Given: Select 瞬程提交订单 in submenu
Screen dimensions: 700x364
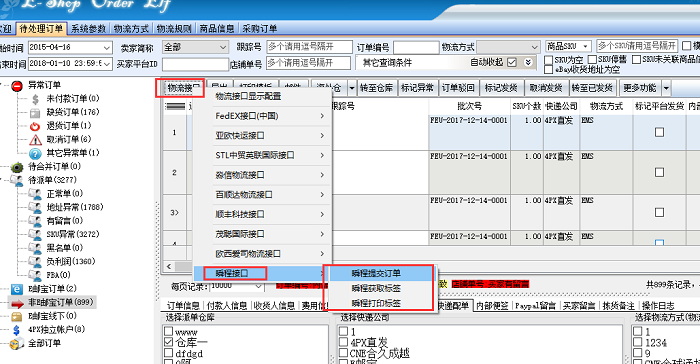Looking at the screenshot, I should (x=376, y=273).
